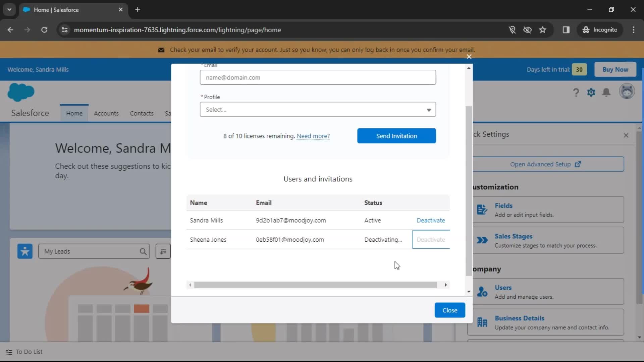Open a new browser tab

pos(138,10)
